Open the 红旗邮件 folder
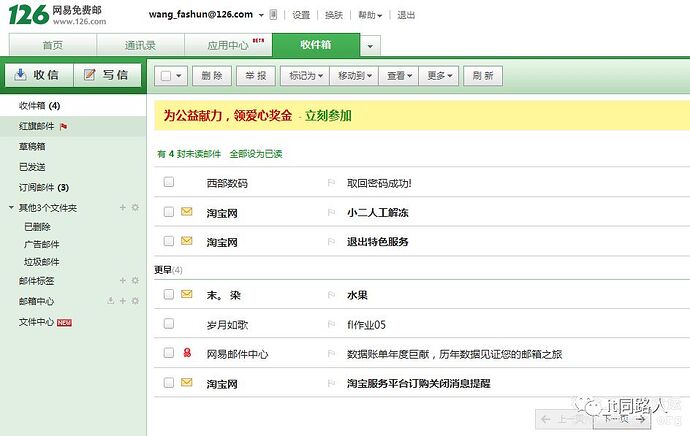 pyautogui.click(x=38, y=127)
